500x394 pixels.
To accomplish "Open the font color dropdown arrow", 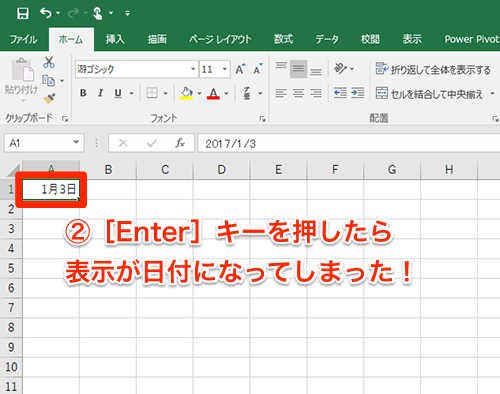I will coord(226,94).
